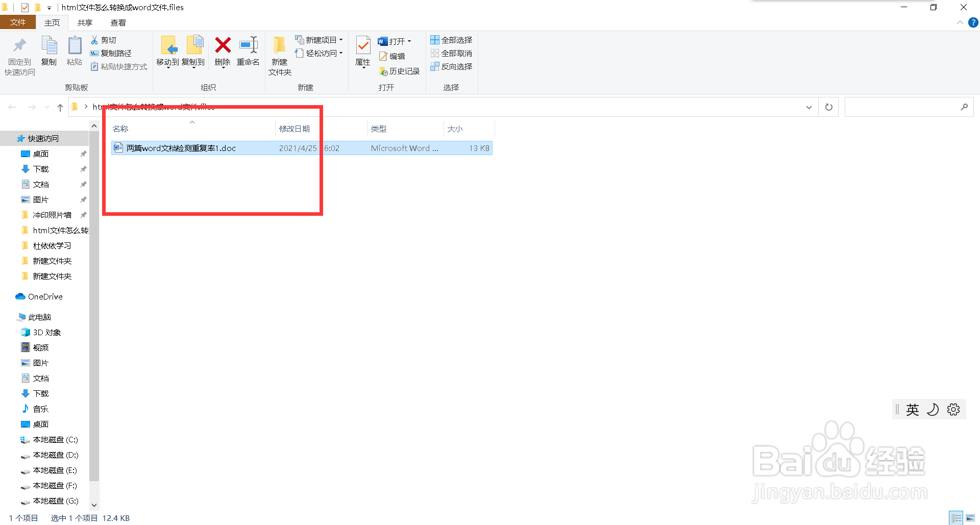Open 新建项目 (New item) dropdown
The height and width of the screenshot is (525, 980).
point(319,40)
